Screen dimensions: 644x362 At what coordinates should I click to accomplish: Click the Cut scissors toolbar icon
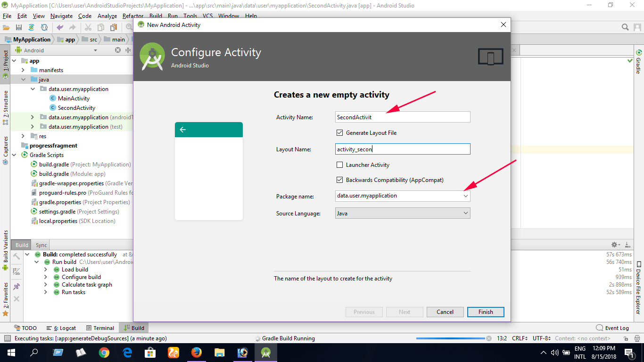click(x=88, y=28)
